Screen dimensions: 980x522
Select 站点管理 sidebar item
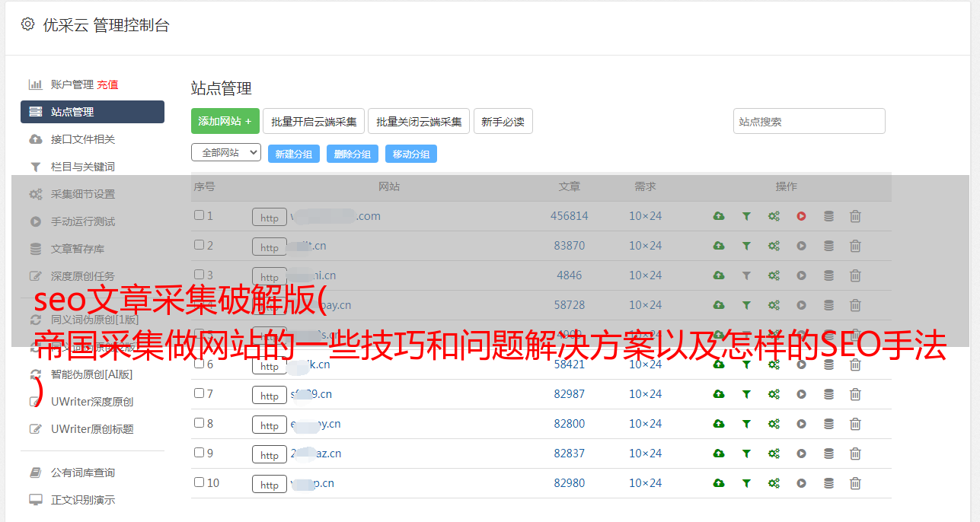[x=92, y=112]
